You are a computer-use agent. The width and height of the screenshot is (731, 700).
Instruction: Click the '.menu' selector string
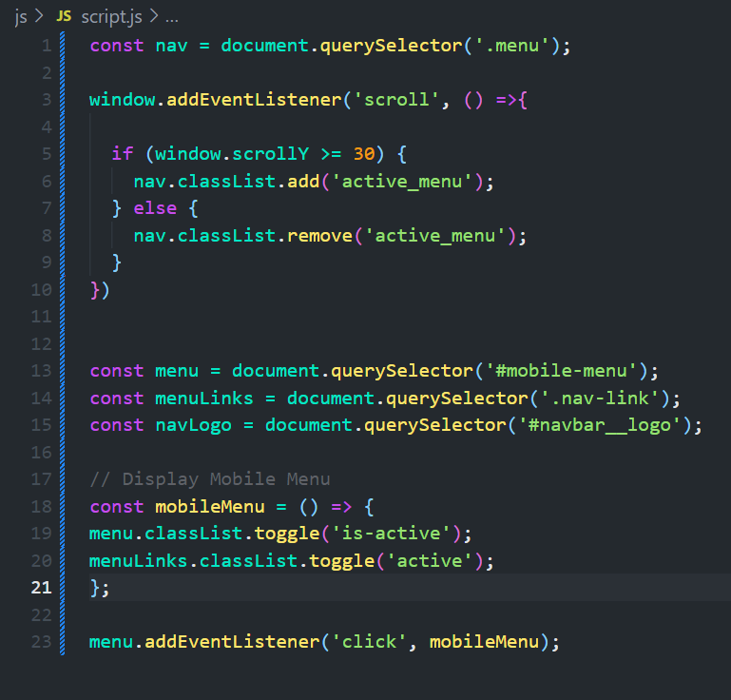tap(512, 46)
